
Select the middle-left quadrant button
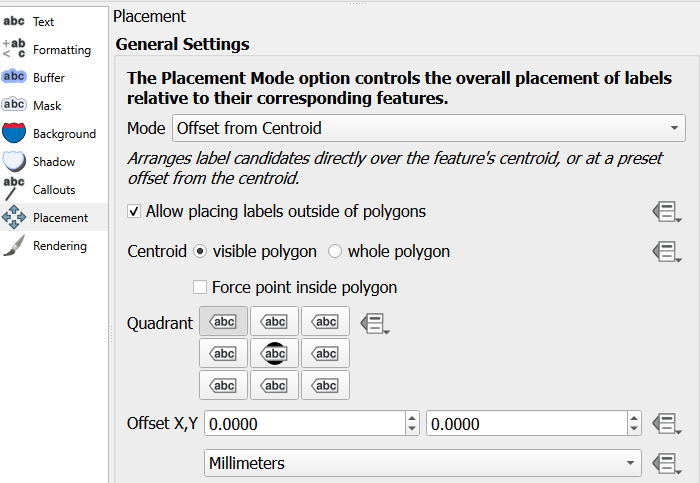224,354
